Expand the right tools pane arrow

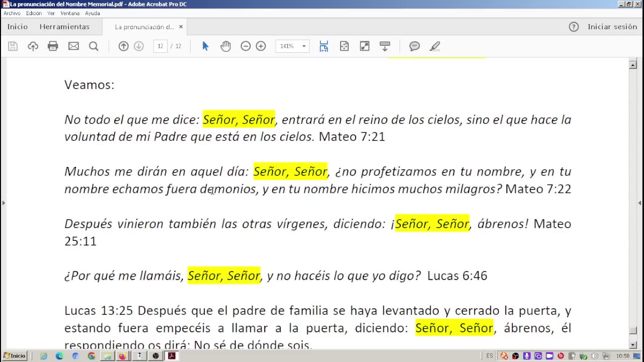pos(639,203)
